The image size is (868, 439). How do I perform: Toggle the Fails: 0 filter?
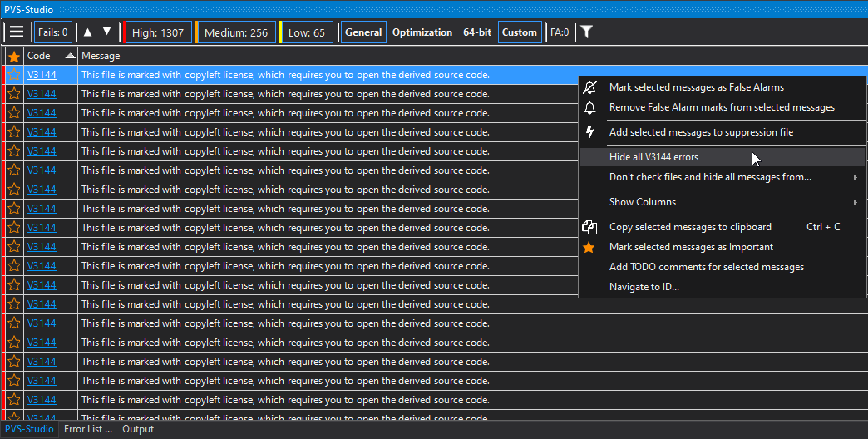pyautogui.click(x=53, y=32)
